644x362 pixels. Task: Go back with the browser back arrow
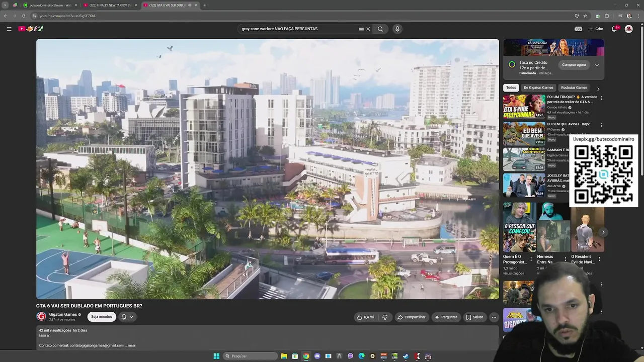(6, 16)
